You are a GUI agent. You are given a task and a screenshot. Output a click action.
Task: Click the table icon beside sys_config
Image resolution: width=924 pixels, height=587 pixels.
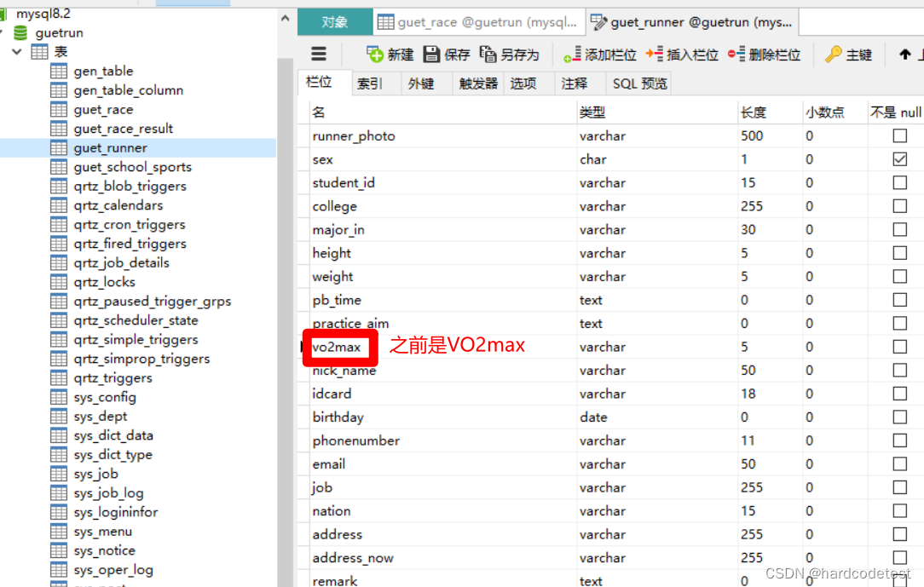click(x=59, y=397)
